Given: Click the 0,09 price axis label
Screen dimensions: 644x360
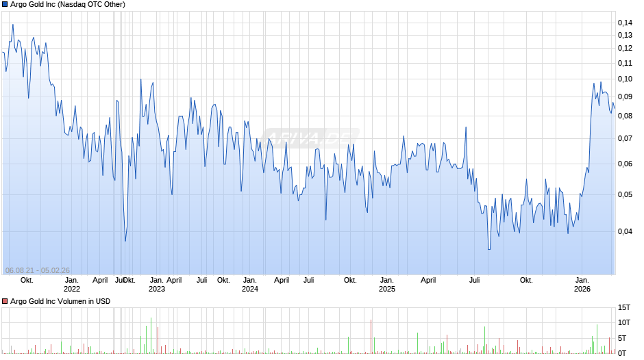Looking at the screenshot, I should (x=625, y=97).
